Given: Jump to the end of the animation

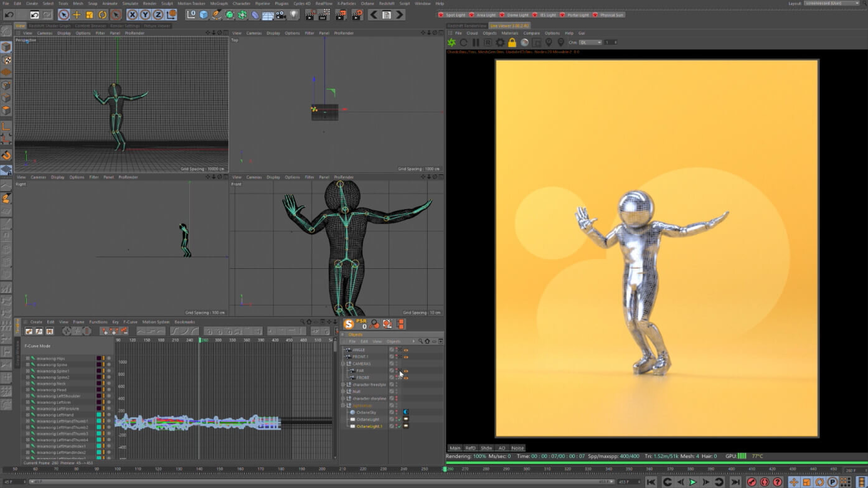Looking at the screenshot, I should [735, 482].
